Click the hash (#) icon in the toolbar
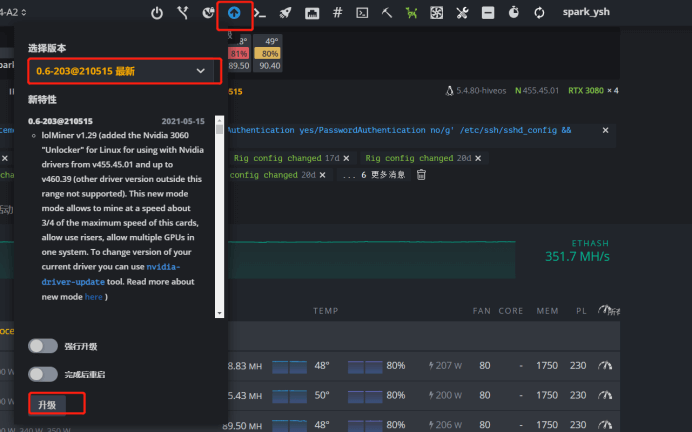This screenshot has height=432, width=692. pyautogui.click(x=337, y=13)
